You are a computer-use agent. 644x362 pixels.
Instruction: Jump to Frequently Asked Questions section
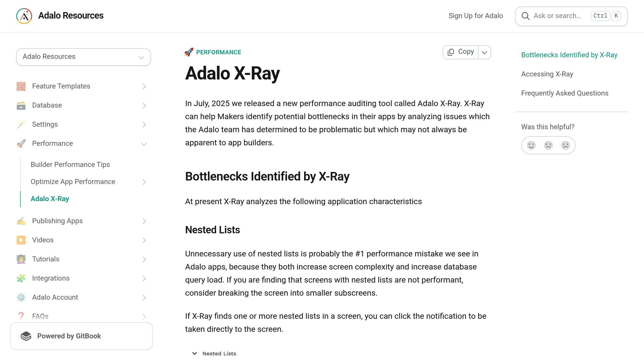564,93
